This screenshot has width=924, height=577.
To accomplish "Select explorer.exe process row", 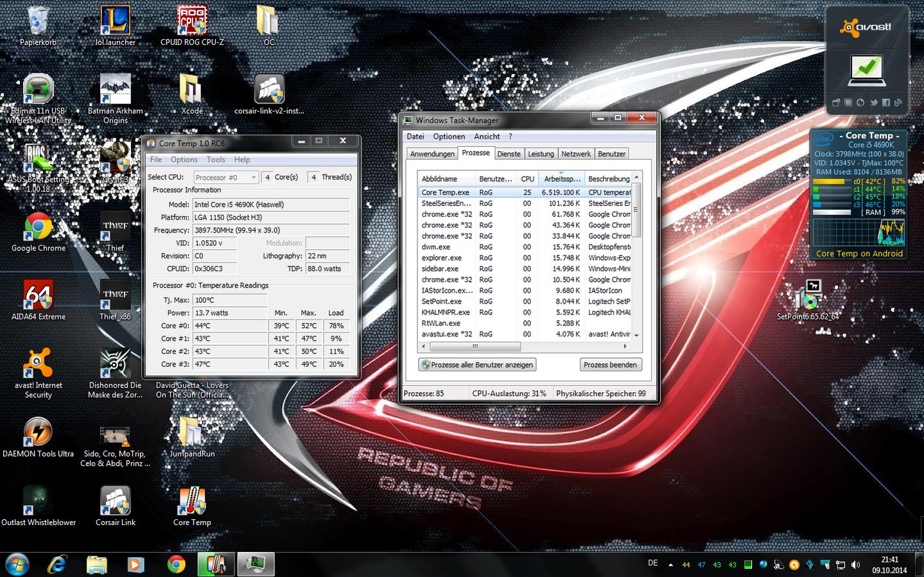I will pos(525,258).
